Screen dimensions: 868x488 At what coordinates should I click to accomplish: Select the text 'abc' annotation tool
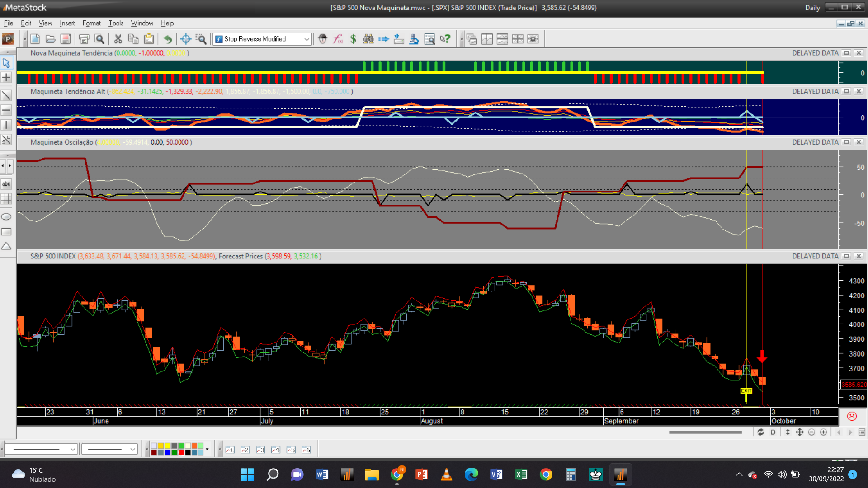click(x=6, y=184)
